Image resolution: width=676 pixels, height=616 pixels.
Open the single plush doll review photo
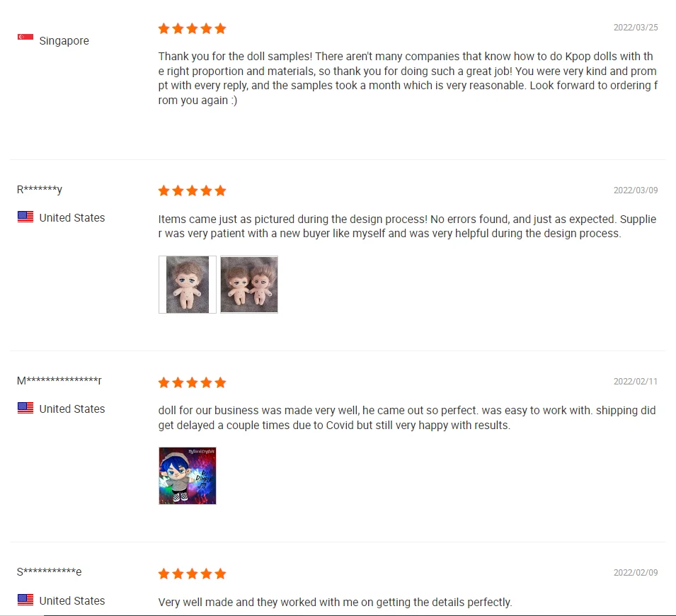tap(188, 284)
